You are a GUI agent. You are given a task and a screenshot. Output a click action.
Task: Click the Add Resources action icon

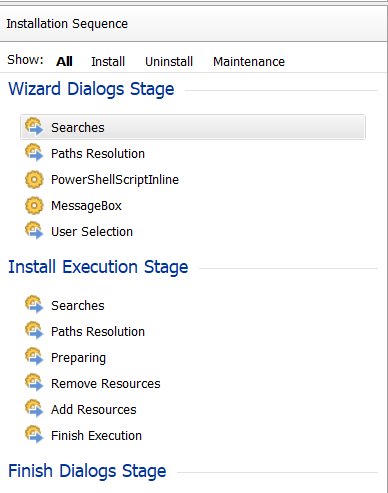point(34,409)
